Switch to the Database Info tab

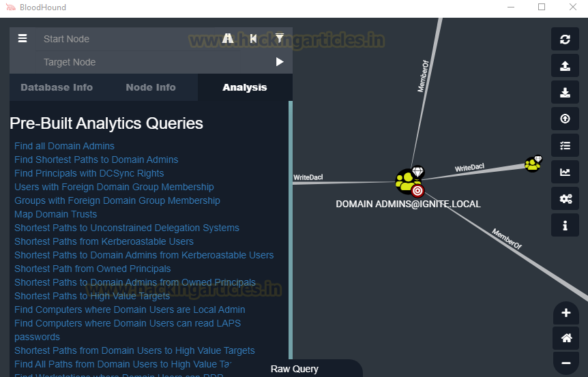point(57,87)
